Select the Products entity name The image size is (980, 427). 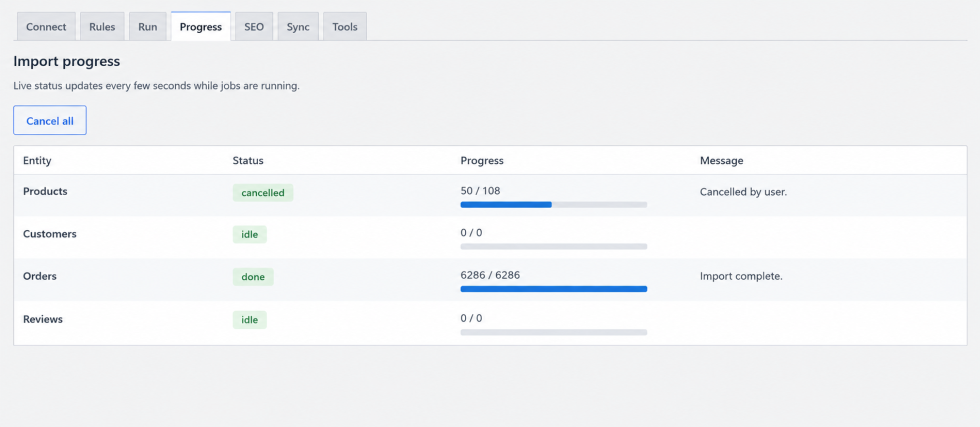45,191
